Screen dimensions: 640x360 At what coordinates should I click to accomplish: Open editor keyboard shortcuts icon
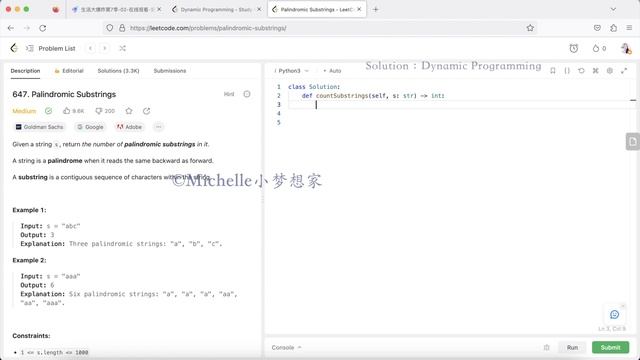click(x=596, y=71)
